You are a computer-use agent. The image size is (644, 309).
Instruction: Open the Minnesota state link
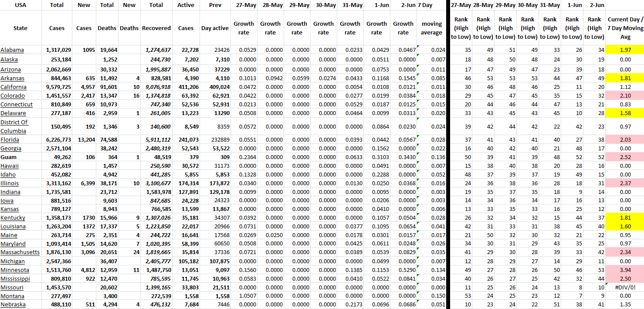coord(15,270)
